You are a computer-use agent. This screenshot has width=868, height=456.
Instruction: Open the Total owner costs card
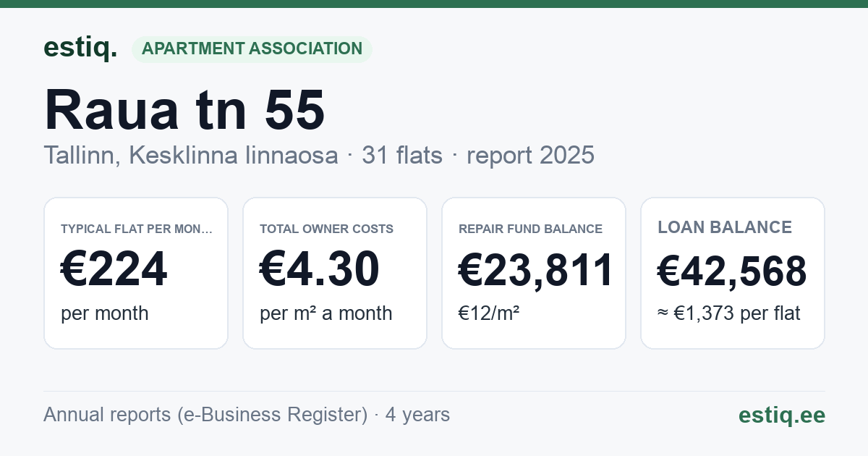point(335,273)
